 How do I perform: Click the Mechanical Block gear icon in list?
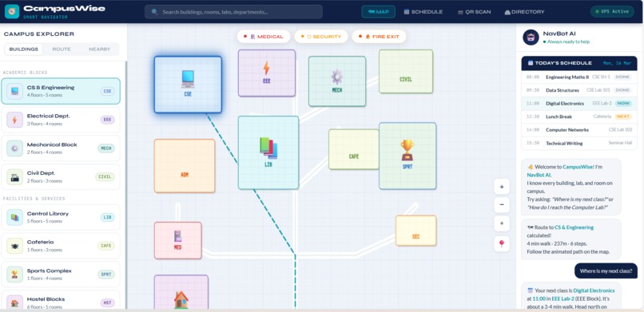15,148
